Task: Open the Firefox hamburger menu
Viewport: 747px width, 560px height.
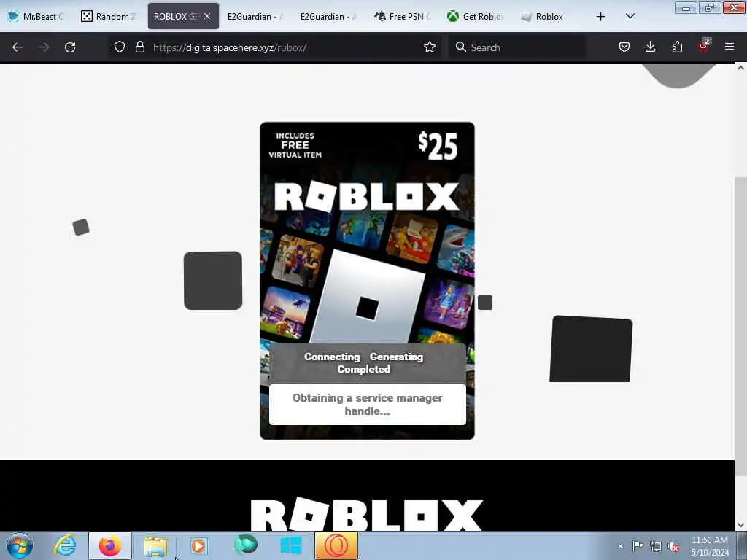Action: coord(729,47)
